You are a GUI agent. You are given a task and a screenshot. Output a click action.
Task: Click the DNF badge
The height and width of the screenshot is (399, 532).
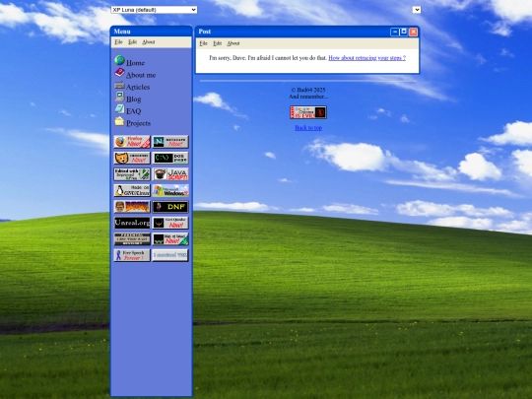170,207
